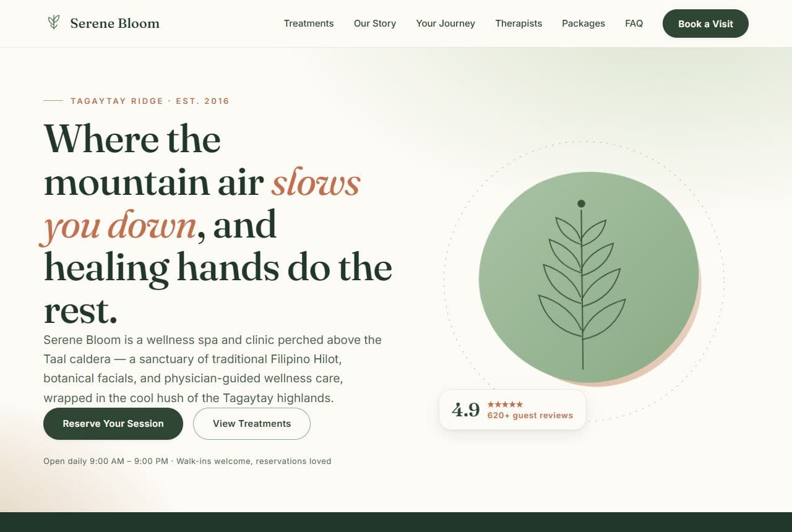
Task: Click the Serene Bloom brand name
Action: click(x=114, y=24)
